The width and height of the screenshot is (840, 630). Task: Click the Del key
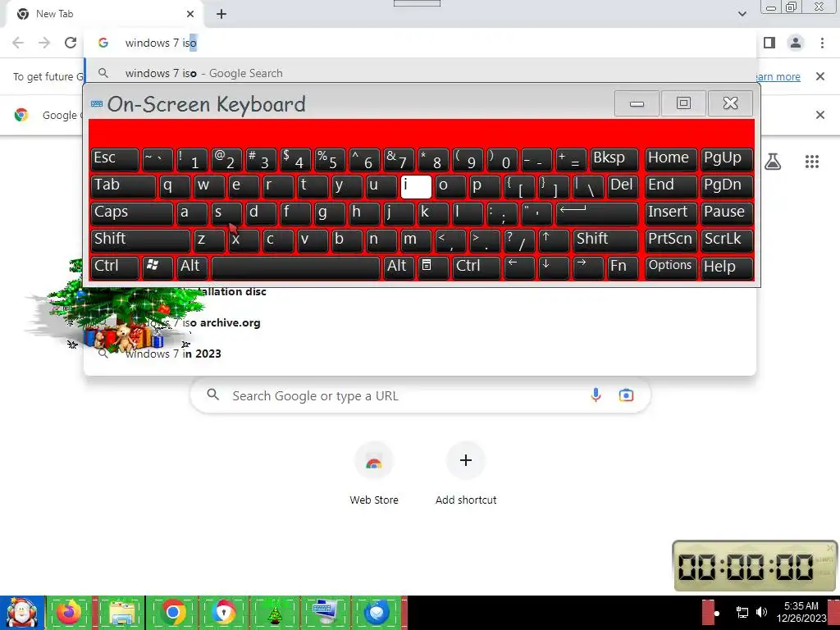(x=623, y=186)
